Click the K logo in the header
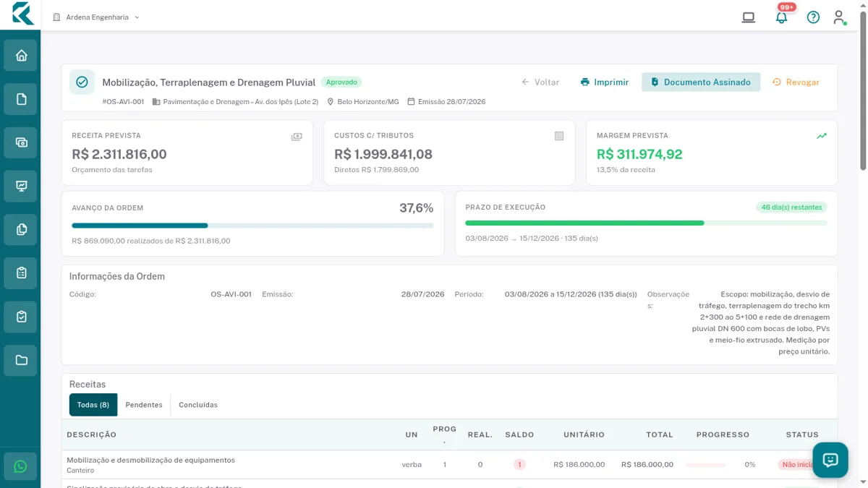Image resolution: width=868 pixels, height=488 pixels. coord(22,14)
